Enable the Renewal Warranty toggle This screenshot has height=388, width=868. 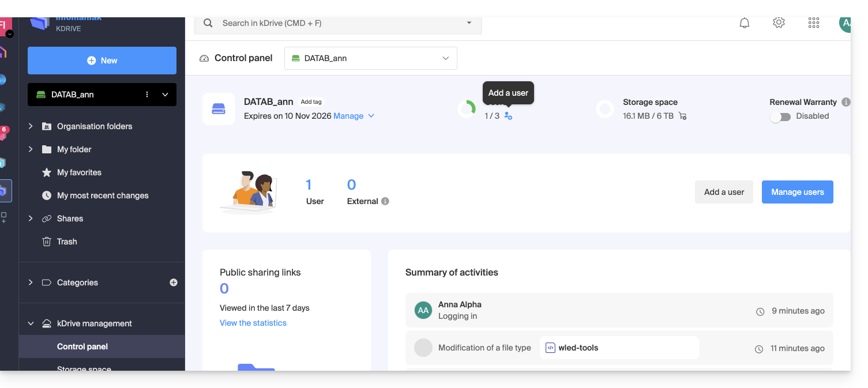click(x=780, y=116)
